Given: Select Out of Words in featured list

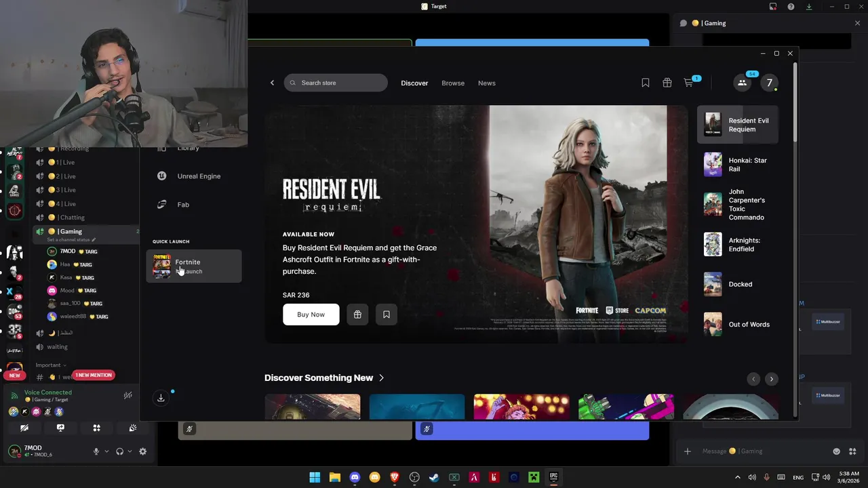Looking at the screenshot, I should pos(738,325).
